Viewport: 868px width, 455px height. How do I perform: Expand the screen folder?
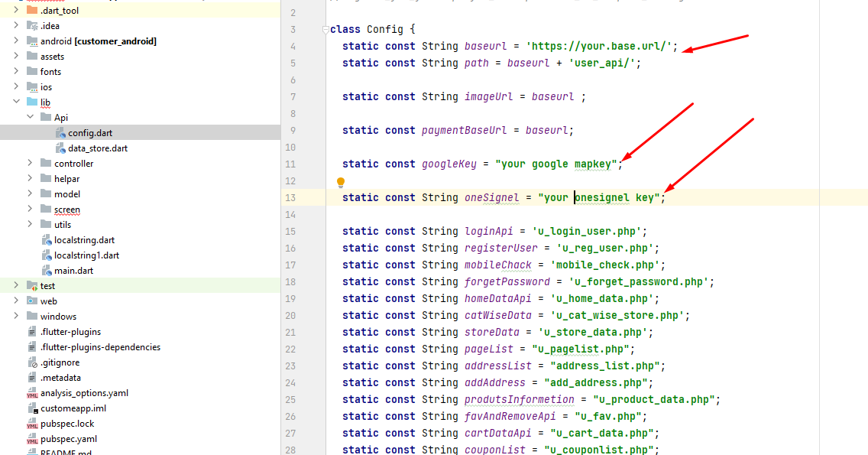pos(30,210)
